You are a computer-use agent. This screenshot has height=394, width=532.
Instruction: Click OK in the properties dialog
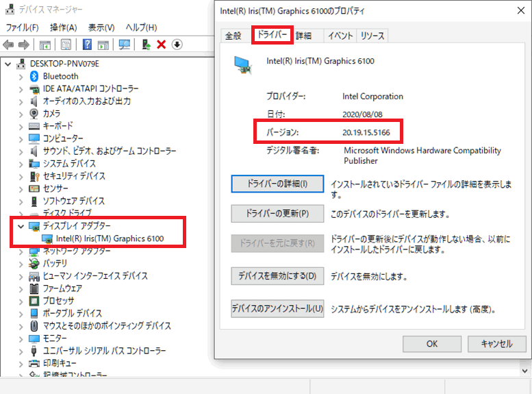[x=432, y=344]
